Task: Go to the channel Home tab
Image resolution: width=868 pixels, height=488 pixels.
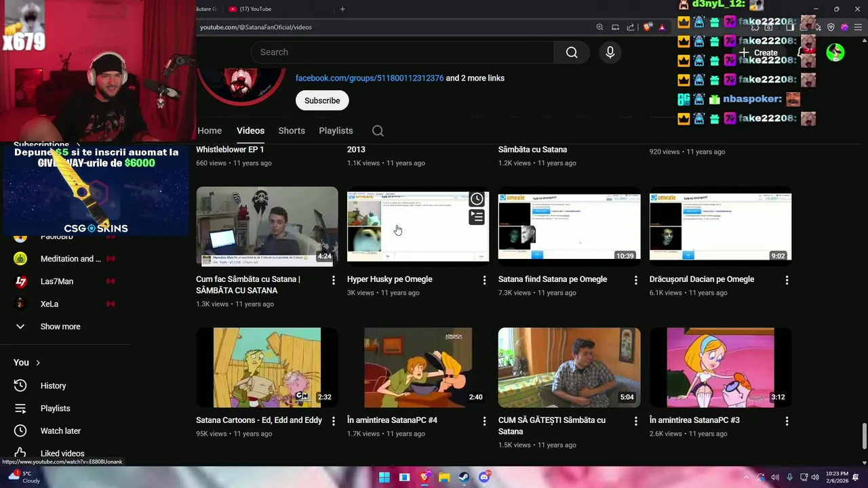Action: pyautogui.click(x=210, y=131)
